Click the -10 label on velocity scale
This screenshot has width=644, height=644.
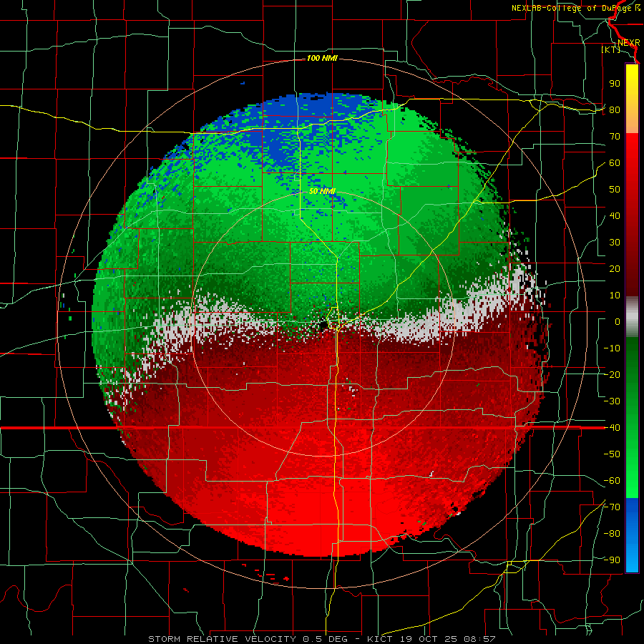click(612, 348)
